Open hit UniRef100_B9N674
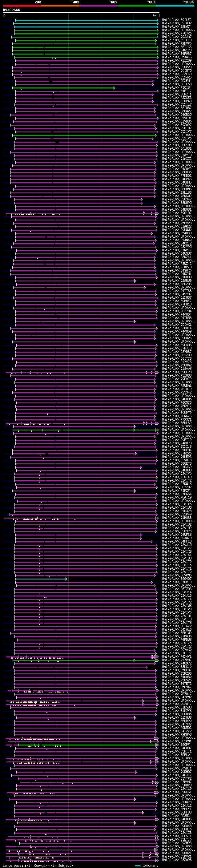Screen dimensions: 197x868 (177, 27)
